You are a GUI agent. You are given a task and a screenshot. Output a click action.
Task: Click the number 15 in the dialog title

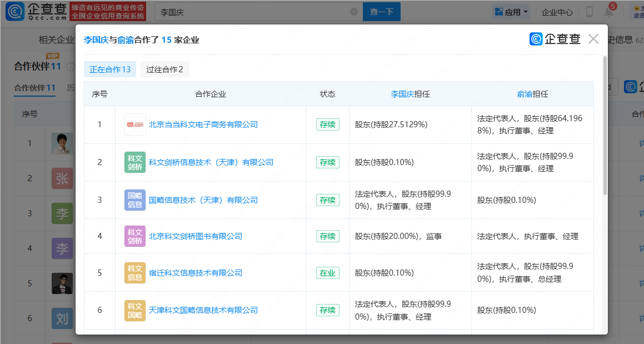(x=166, y=40)
